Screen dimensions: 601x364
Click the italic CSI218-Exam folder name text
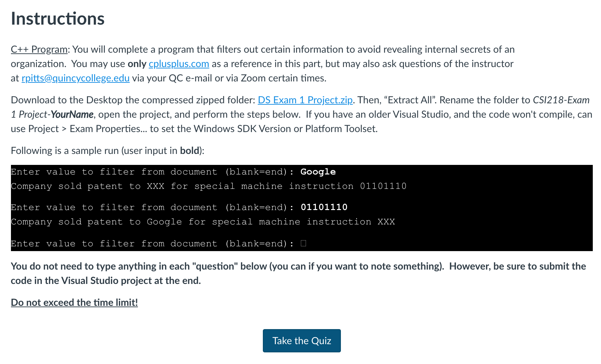(561, 100)
